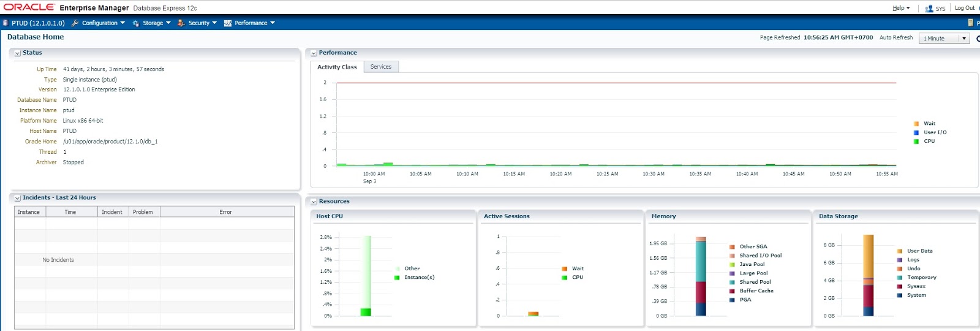Click the Logs legend swatch

pyautogui.click(x=900, y=260)
